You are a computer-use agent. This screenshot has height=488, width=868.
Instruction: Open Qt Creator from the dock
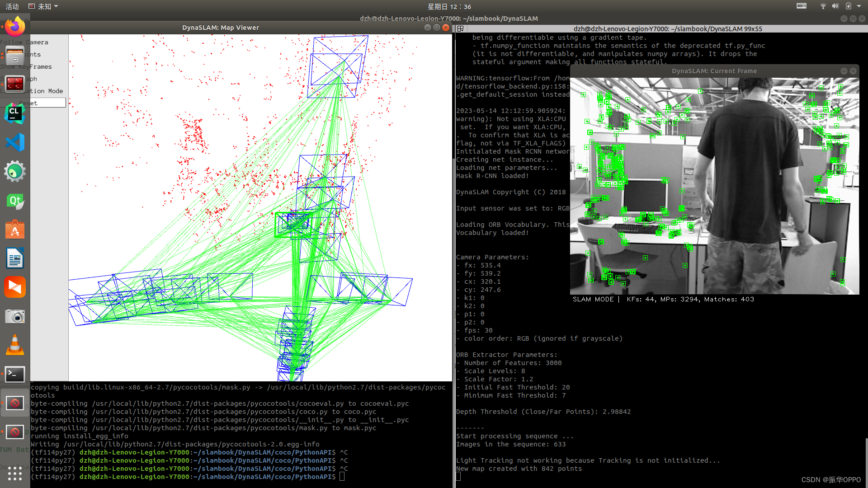click(15, 201)
